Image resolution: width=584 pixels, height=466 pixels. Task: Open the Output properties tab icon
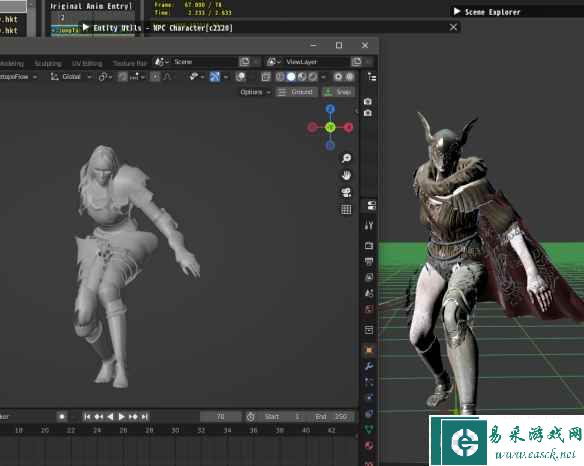(x=369, y=261)
